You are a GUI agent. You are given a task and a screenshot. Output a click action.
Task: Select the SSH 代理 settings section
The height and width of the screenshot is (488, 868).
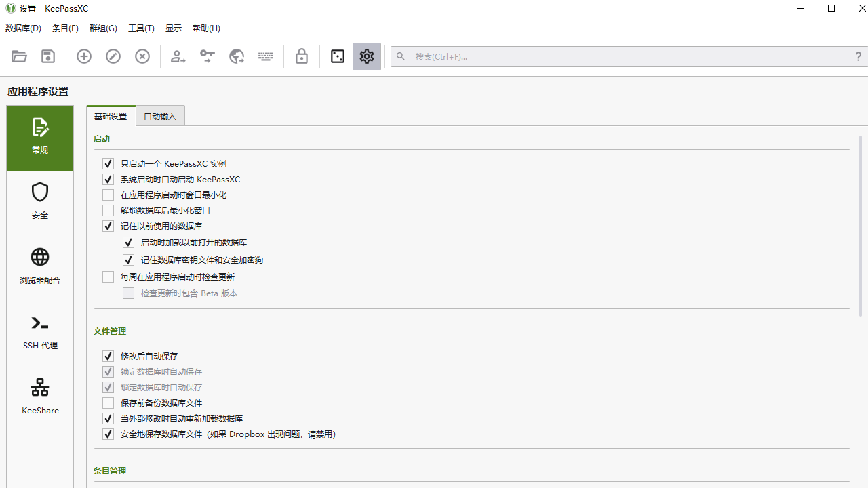coord(39,331)
